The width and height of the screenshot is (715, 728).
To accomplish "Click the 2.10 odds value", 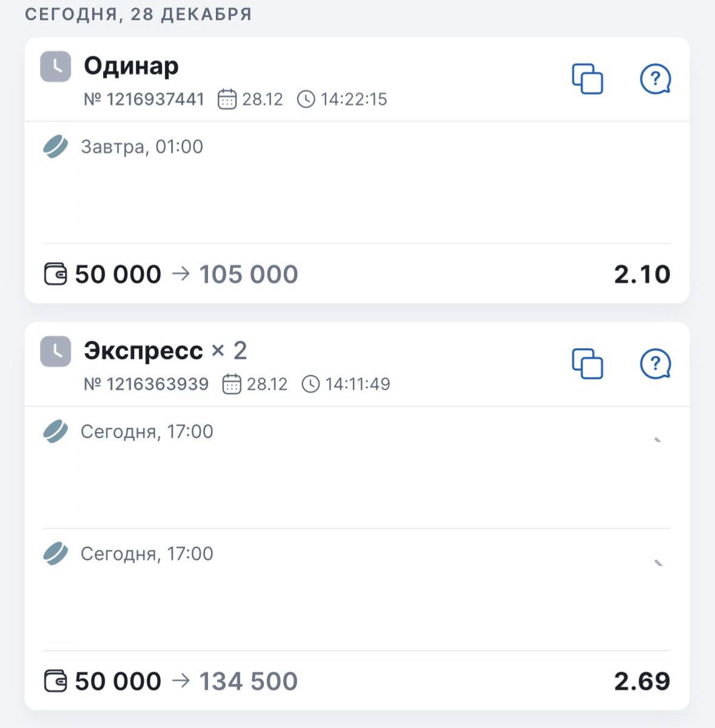I will pyautogui.click(x=642, y=274).
